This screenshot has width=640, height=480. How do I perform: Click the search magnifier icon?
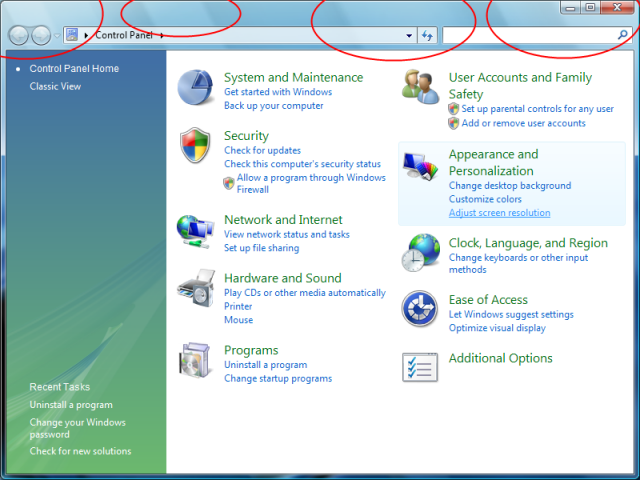(622, 35)
